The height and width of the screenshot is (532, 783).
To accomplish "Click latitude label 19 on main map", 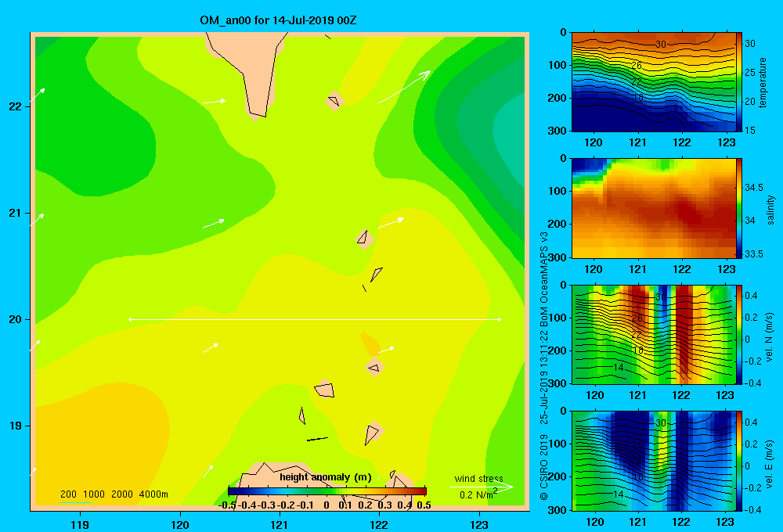I will 15,426.
